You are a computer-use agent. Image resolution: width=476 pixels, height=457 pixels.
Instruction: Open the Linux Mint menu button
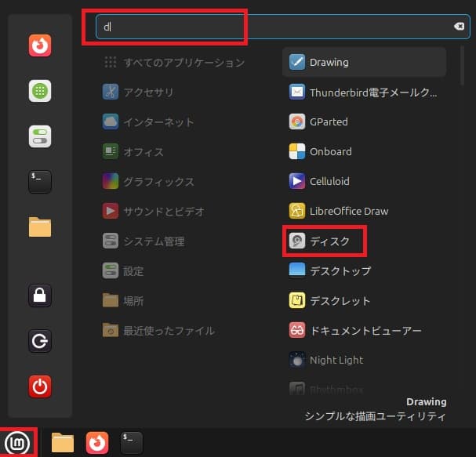click(18, 443)
